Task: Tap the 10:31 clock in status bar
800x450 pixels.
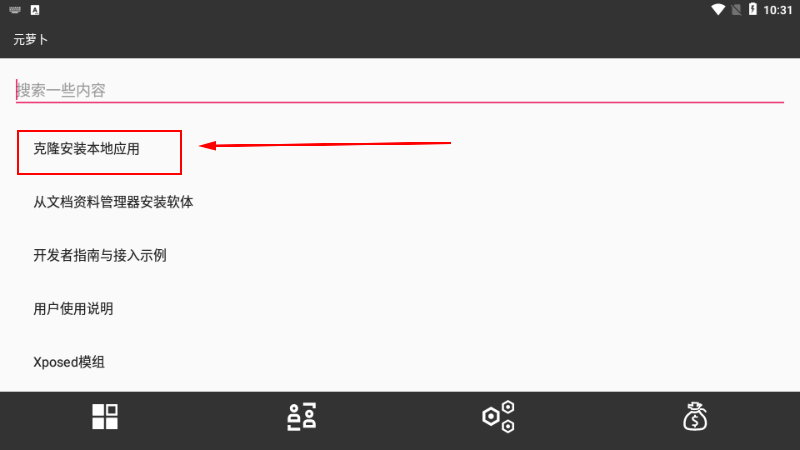Action: [778, 10]
